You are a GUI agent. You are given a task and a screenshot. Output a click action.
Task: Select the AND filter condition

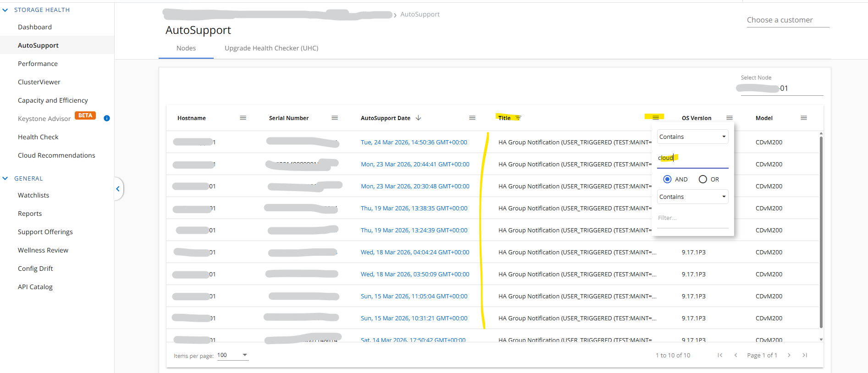coord(668,179)
